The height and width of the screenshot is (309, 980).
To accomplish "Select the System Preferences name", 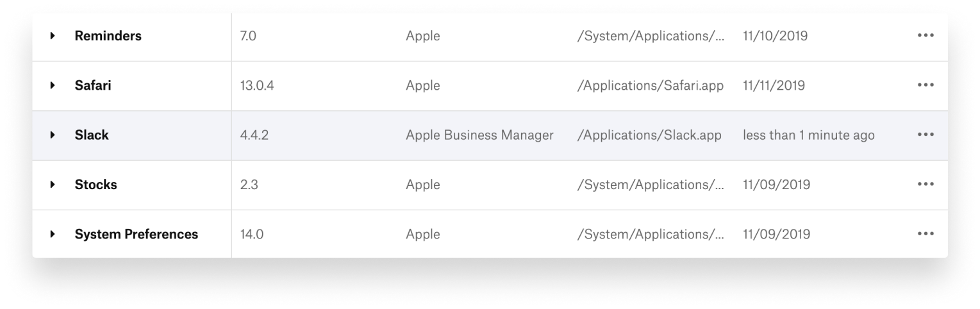I will tap(136, 235).
